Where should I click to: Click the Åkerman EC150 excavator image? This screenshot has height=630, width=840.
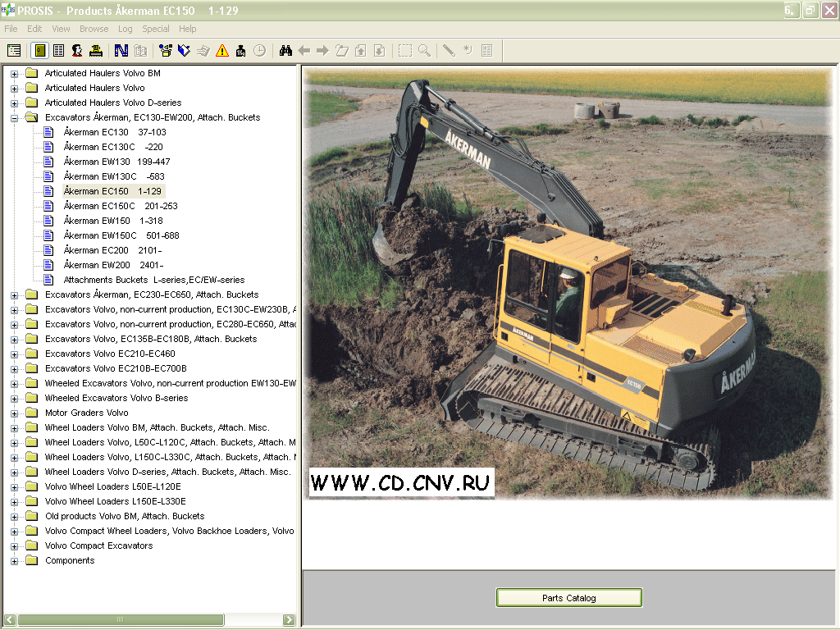click(569, 283)
